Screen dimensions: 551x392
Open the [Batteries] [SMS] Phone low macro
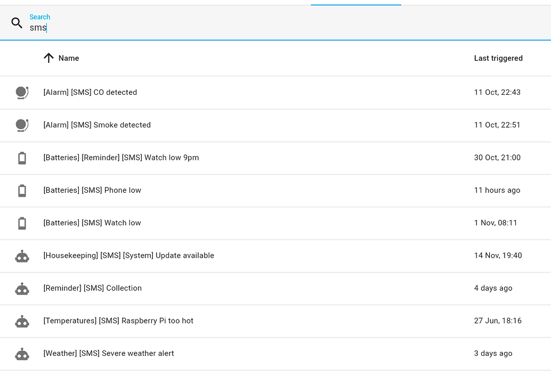(92, 190)
